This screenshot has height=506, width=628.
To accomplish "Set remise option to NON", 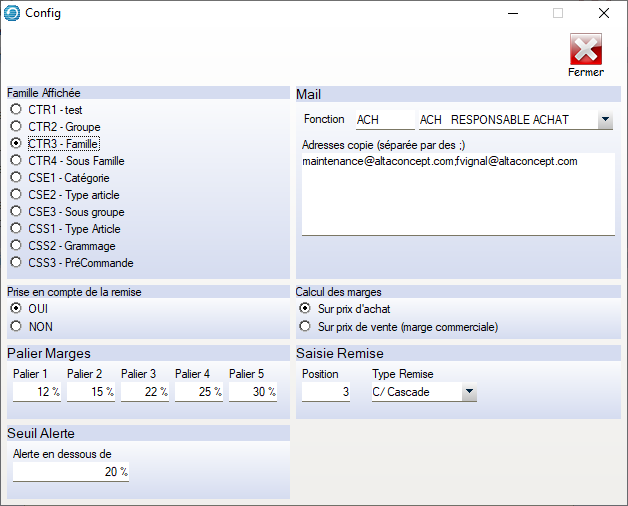I will pyautogui.click(x=16, y=325).
